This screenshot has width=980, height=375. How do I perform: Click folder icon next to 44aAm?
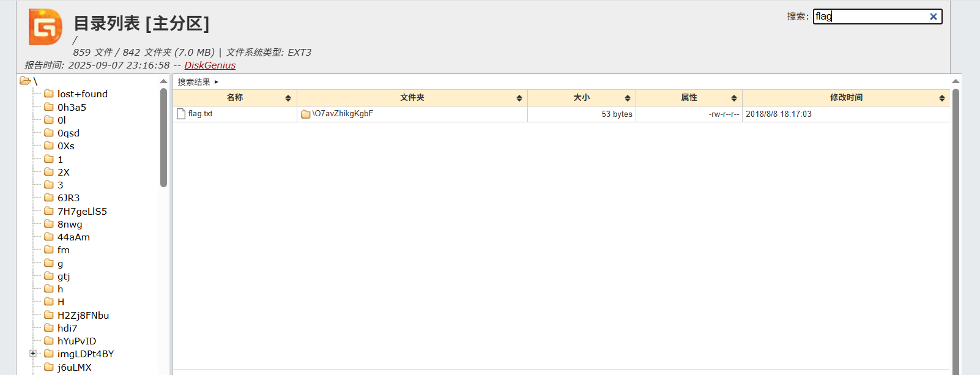pos(49,236)
